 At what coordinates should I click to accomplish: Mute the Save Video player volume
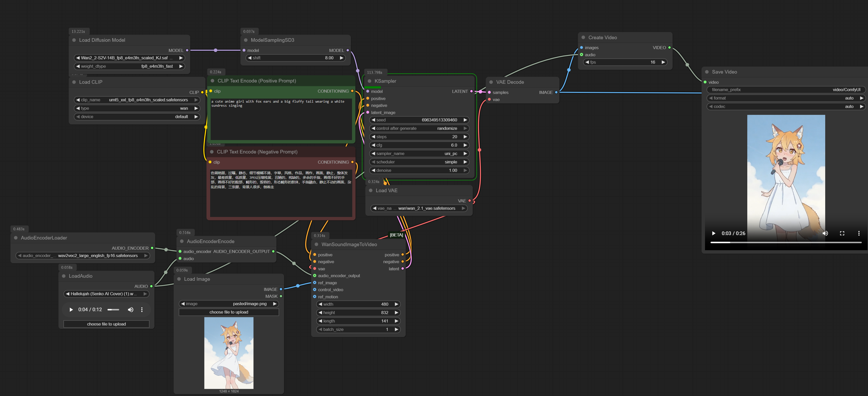(x=825, y=233)
